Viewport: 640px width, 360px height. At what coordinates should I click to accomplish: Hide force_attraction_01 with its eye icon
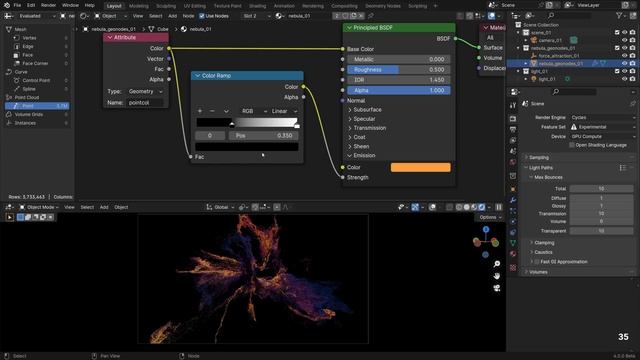point(624,56)
